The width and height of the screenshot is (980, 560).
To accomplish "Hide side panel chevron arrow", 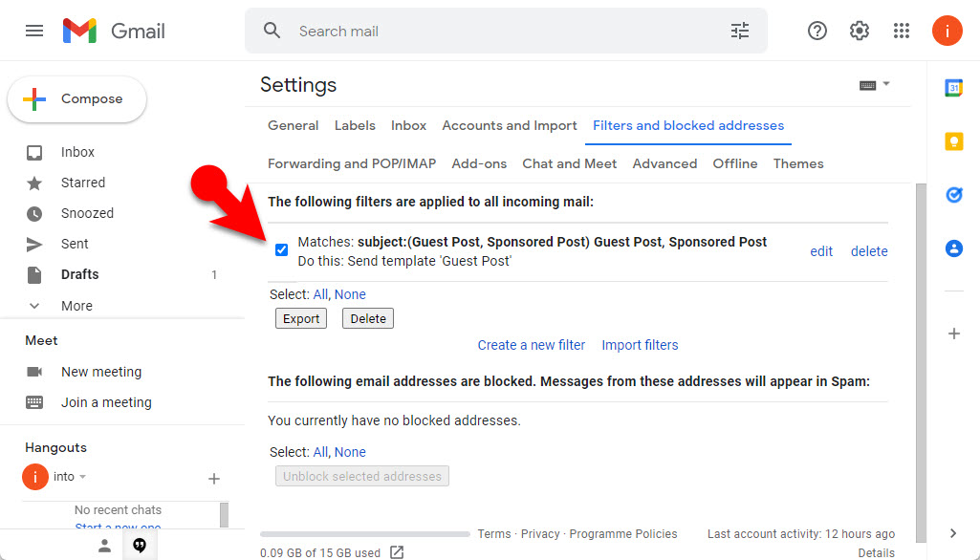I will click(953, 533).
